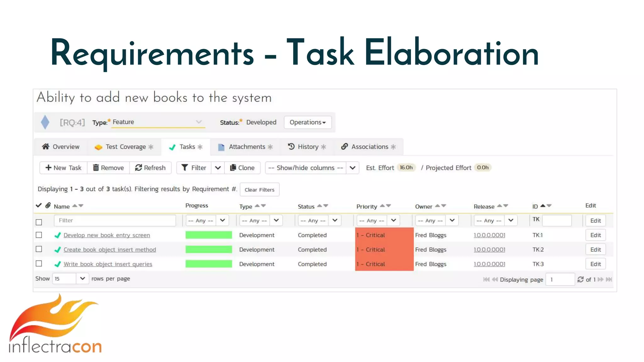Select the Tasks tab
The height and width of the screenshot is (362, 644).
click(x=186, y=147)
